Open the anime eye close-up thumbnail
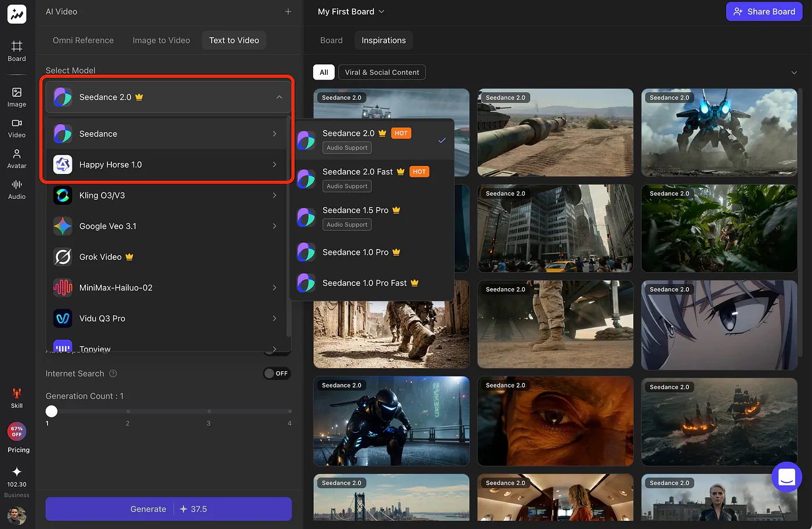 click(719, 325)
